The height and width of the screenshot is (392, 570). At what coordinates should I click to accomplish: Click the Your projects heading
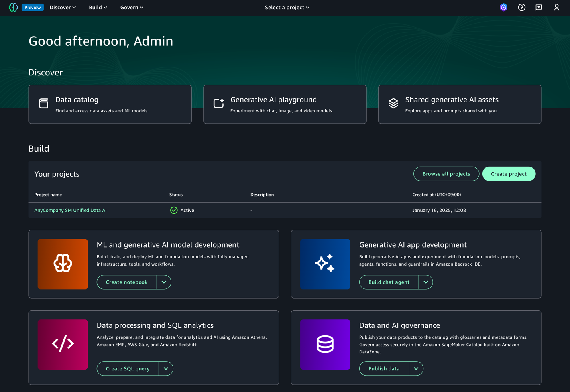(x=57, y=174)
